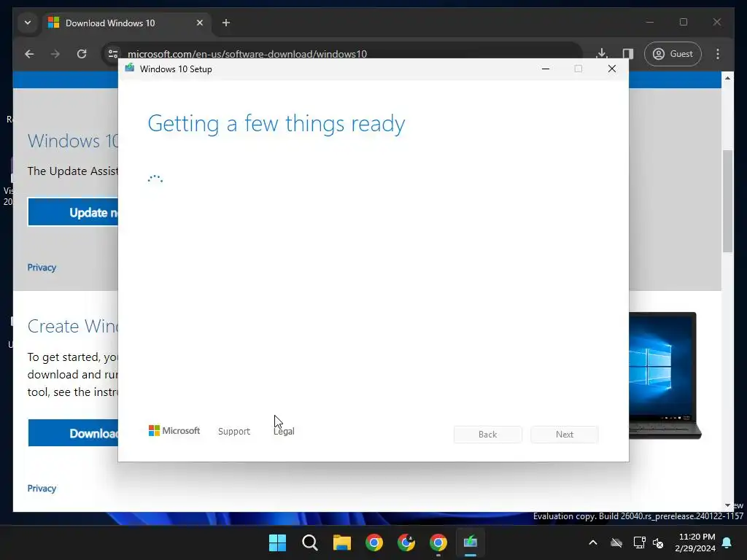This screenshot has height=560, width=747.
Task: Click Download tool button on webpage
Action: (73, 433)
